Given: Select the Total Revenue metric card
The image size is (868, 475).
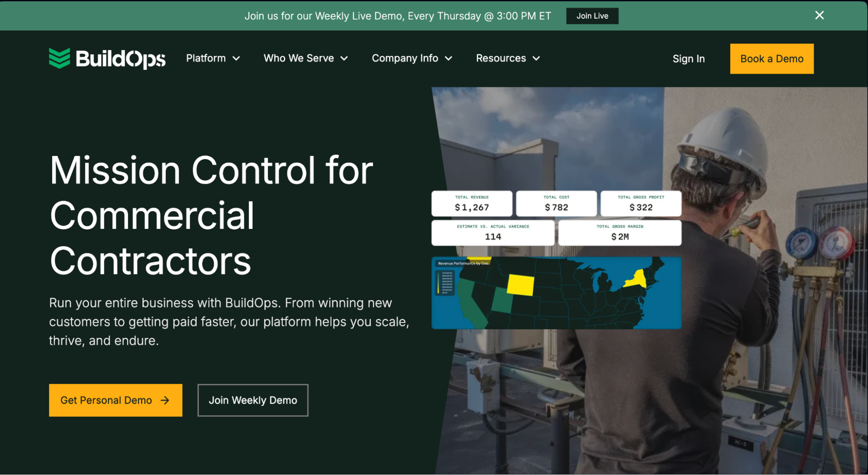Looking at the screenshot, I should [x=472, y=203].
